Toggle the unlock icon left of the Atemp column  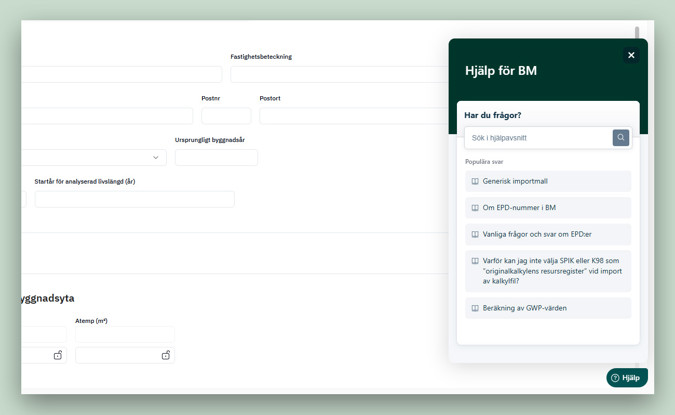[58, 355]
